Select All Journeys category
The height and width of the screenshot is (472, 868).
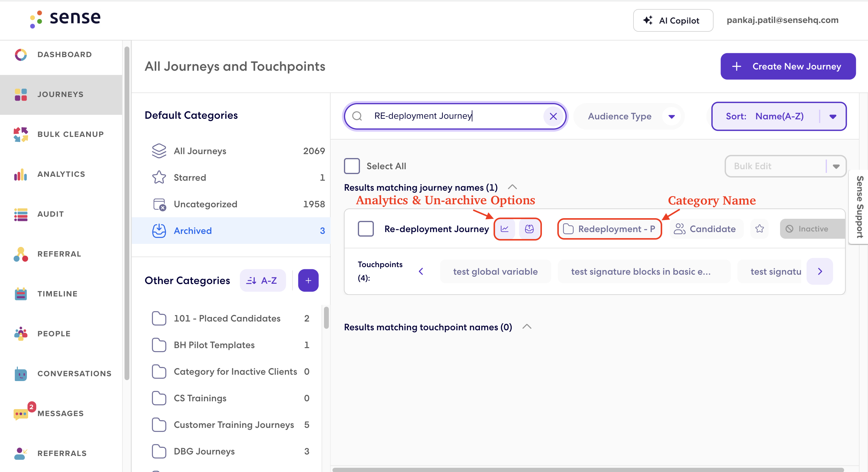[231, 151]
